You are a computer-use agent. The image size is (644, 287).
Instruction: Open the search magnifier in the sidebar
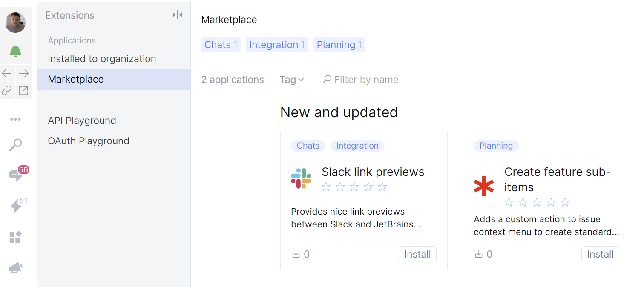16,145
